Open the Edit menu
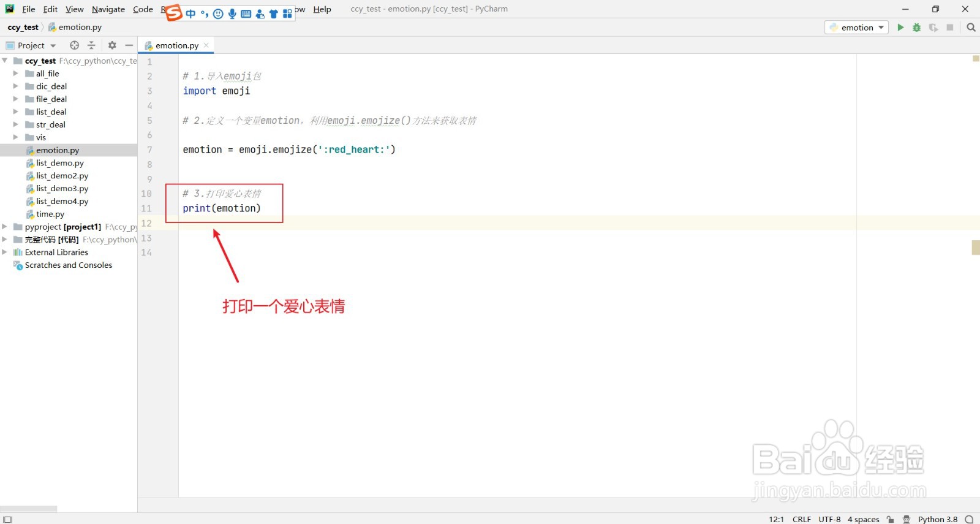The width and height of the screenshot is (980, 524). click(x=50, y=9)
